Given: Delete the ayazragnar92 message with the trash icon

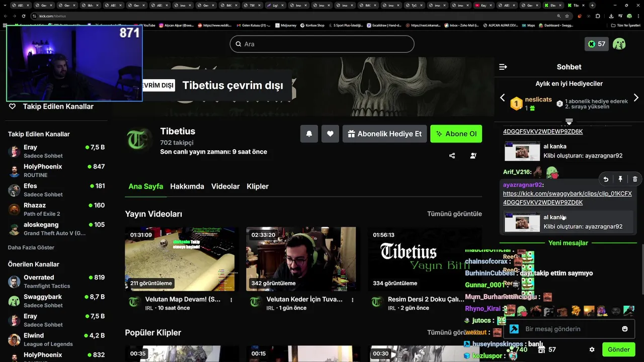Looking at the screenshot, I should [x=635, y=179].
